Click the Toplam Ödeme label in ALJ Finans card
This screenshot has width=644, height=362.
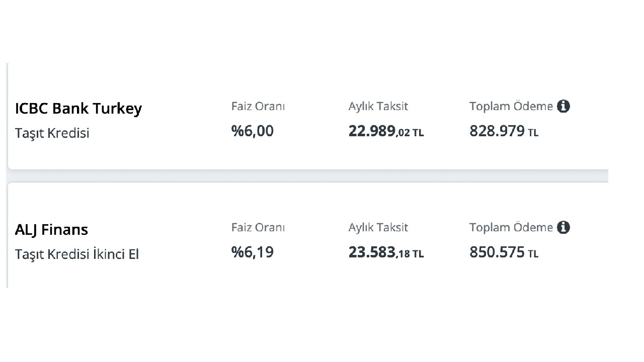coord(511,227)
